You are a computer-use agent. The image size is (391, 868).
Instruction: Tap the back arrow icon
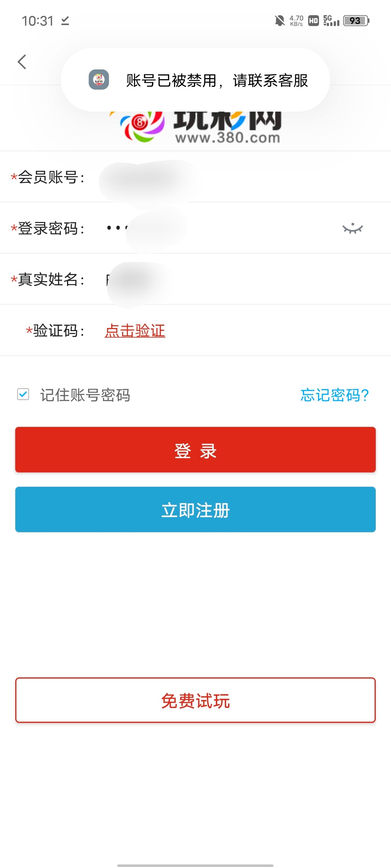point(22,62)
